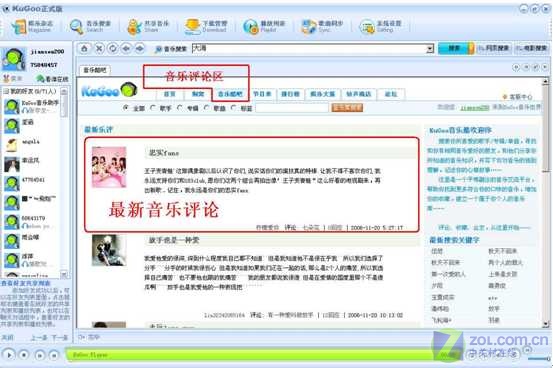Click the jianxun200 user avatar

point(14,59)
